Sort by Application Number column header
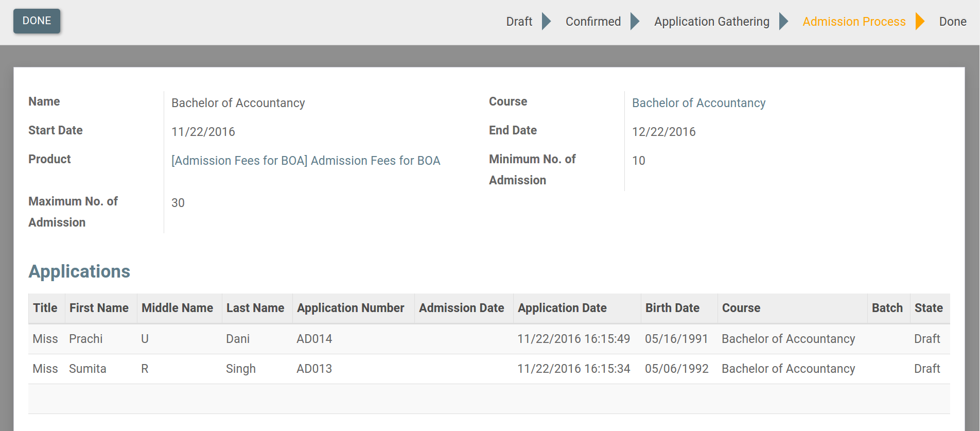Viewport: 980px width, 431px height. [351, 308]
